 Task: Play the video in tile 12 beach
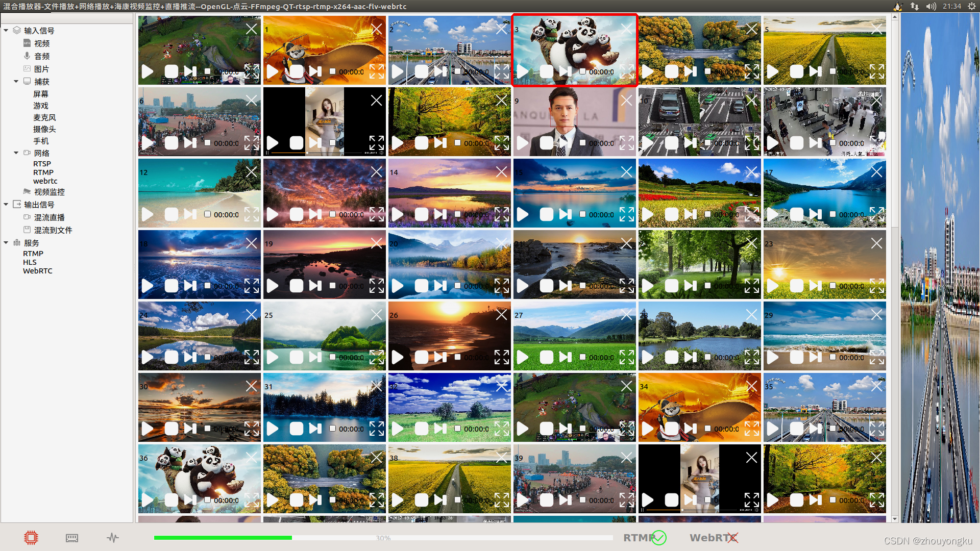148,214
